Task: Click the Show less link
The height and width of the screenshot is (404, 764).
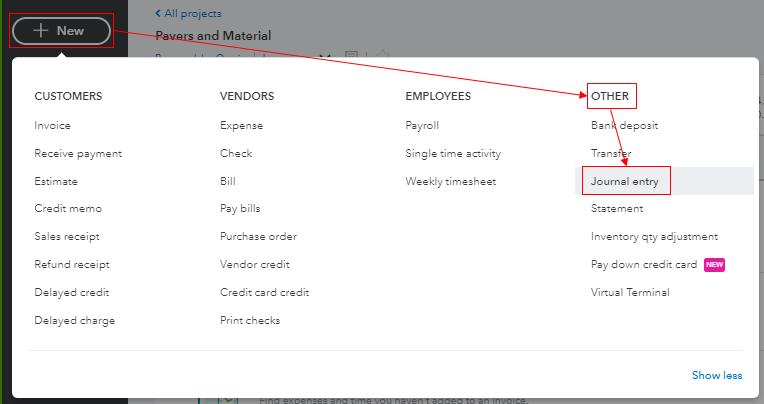Action: coord(717,375)
